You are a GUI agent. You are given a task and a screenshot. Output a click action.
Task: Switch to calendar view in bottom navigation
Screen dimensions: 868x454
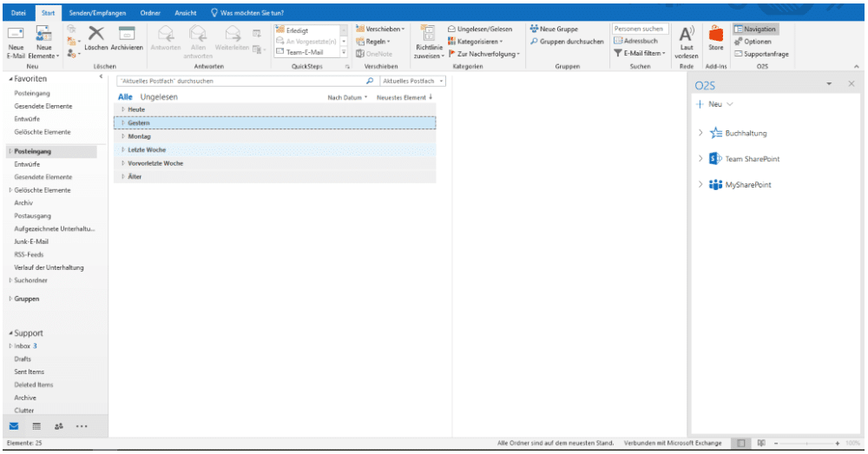37,426
